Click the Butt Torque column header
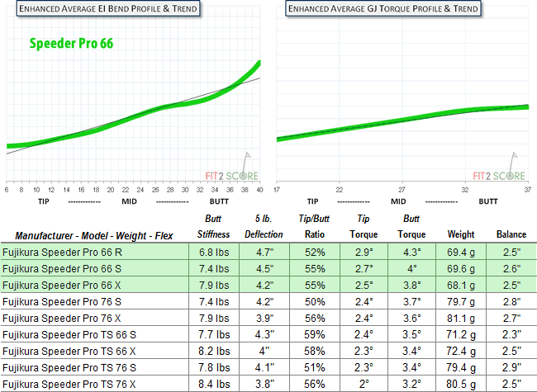 [x=411, y=226]
